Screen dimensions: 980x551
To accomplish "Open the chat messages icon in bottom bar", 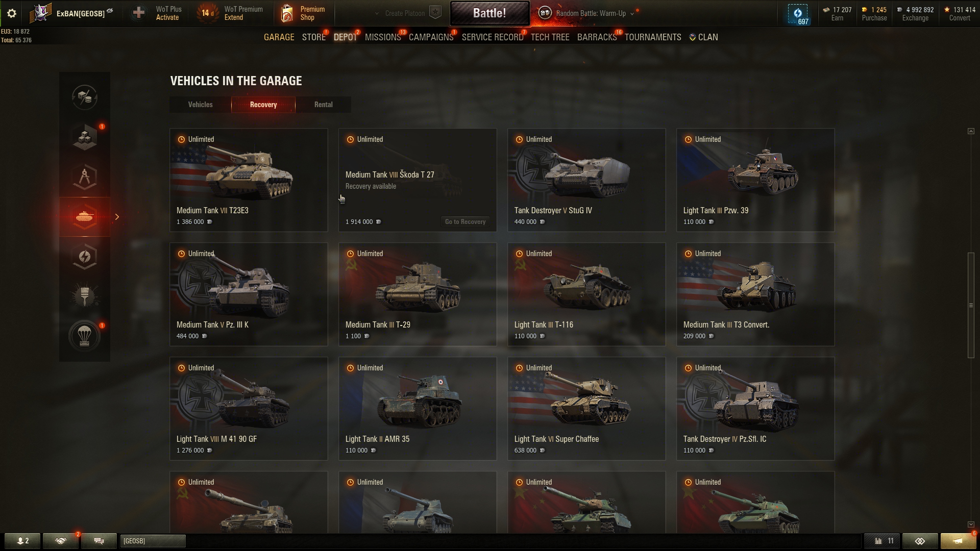I will point(99,541).
